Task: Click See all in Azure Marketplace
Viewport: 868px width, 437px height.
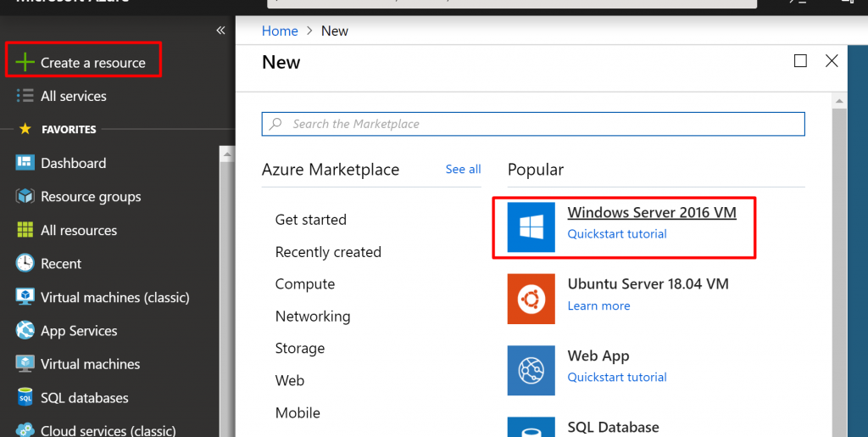Action: pyautogui.click(x=464, y=169)
